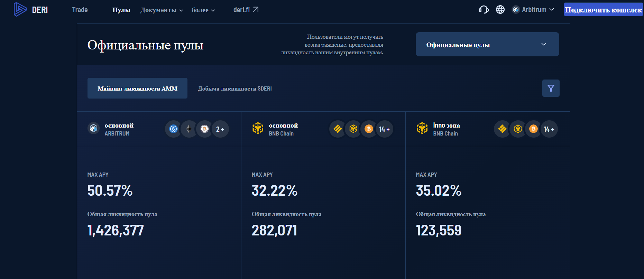Click Bitcoin token icon in основной BNB pool
Screen dimensions: 644x279
(x=369, y=129)
